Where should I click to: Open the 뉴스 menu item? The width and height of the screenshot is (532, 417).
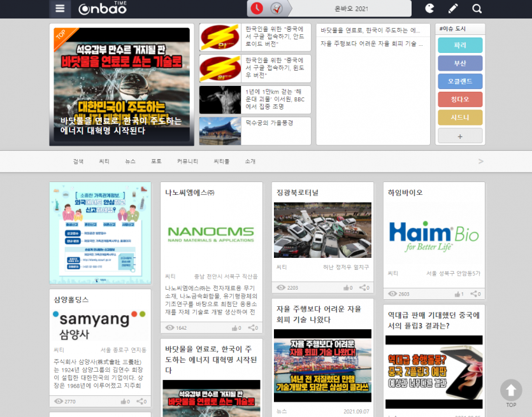point(130,162)
